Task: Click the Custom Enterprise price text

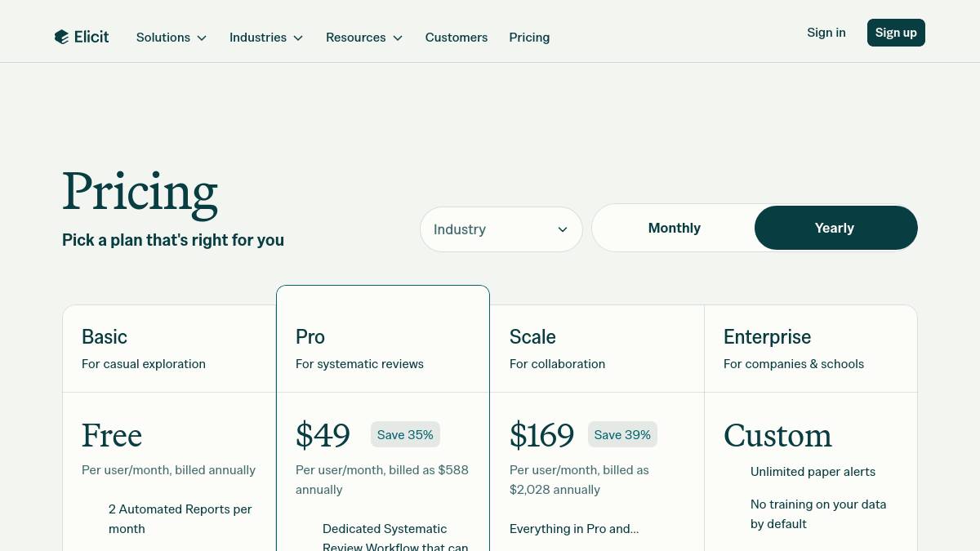Action: click(777, 436)
